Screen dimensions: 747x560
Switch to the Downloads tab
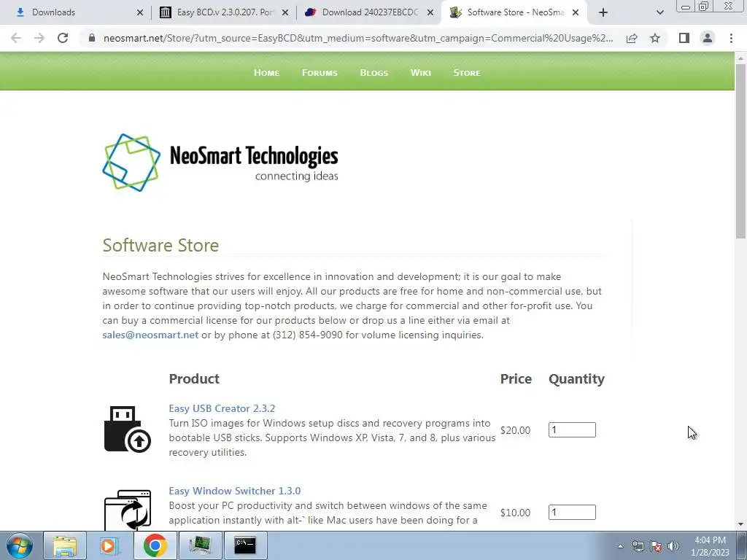[x=75, y=12]
